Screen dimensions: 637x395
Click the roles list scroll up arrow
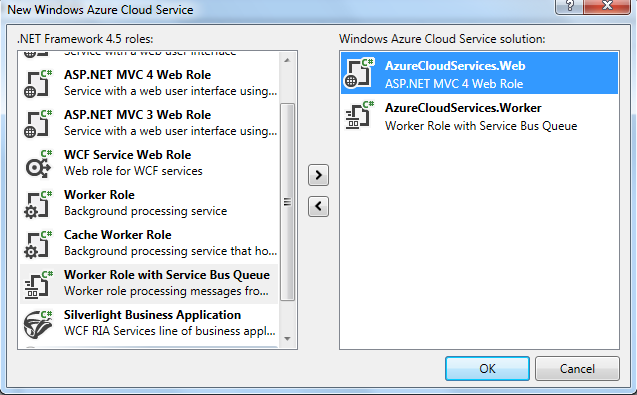(287, 60)
